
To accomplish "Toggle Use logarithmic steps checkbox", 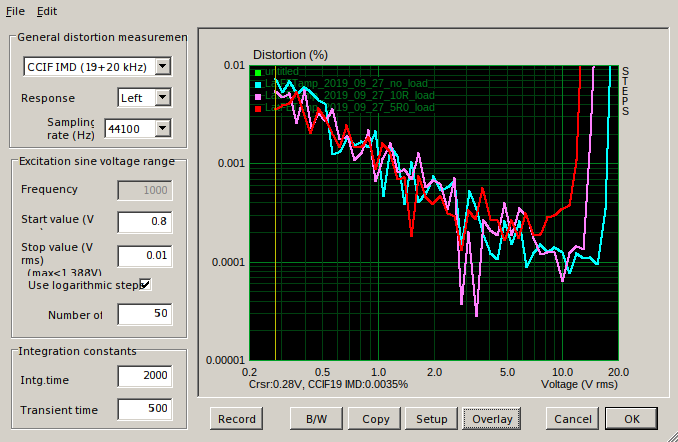I will tap(145, 285).
